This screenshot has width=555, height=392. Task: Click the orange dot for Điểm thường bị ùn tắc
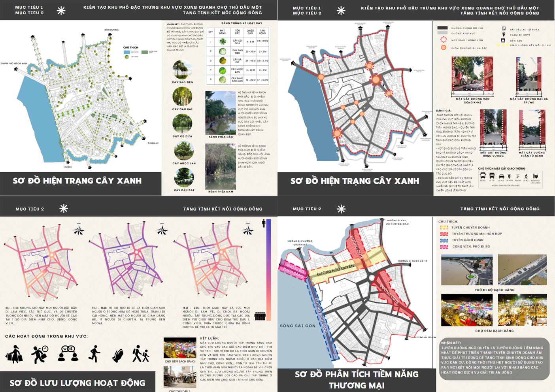444,47
